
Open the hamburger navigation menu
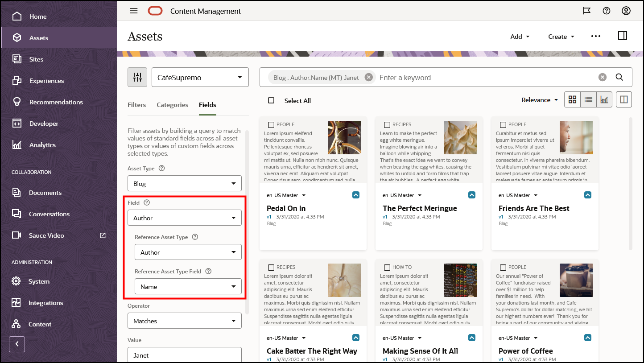pos(134,11)
